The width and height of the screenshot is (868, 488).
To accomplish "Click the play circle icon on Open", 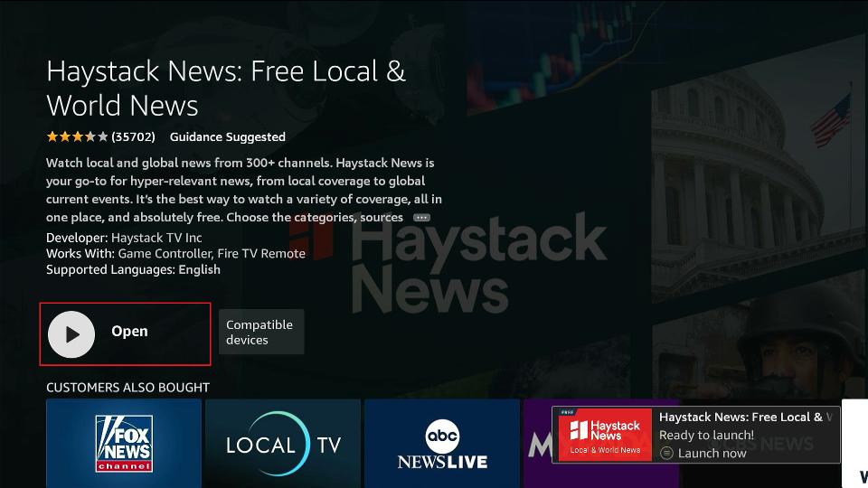I will coord(71,334).
